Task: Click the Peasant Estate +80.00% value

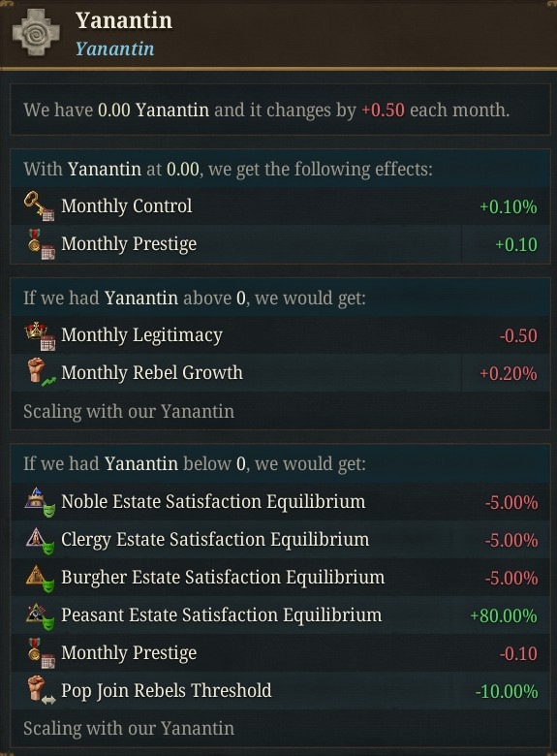Action: (504, 615)
